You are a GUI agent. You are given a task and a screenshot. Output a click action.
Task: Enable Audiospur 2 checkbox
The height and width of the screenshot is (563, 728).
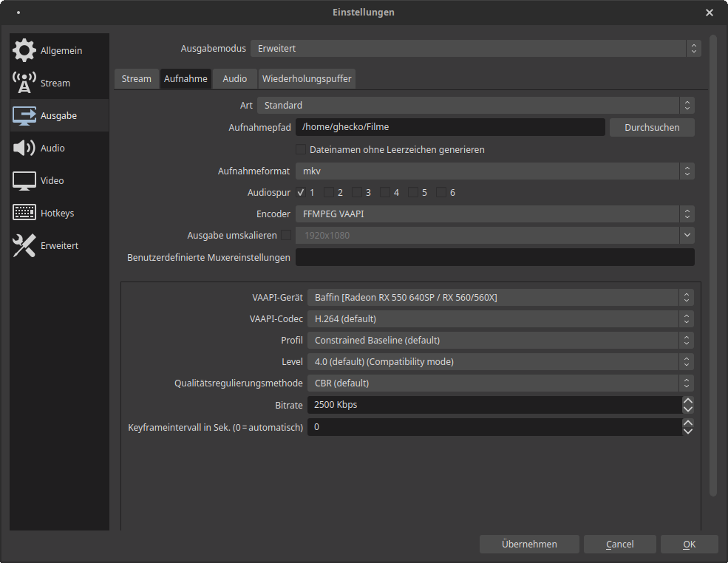[x=329, y=192]
